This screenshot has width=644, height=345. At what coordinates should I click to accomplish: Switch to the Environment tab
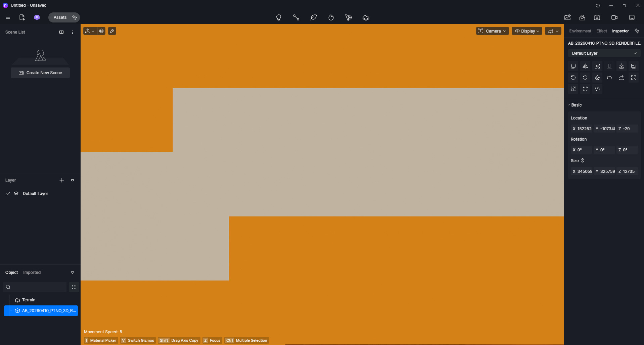pyautogui.click(x=580, y=31)
